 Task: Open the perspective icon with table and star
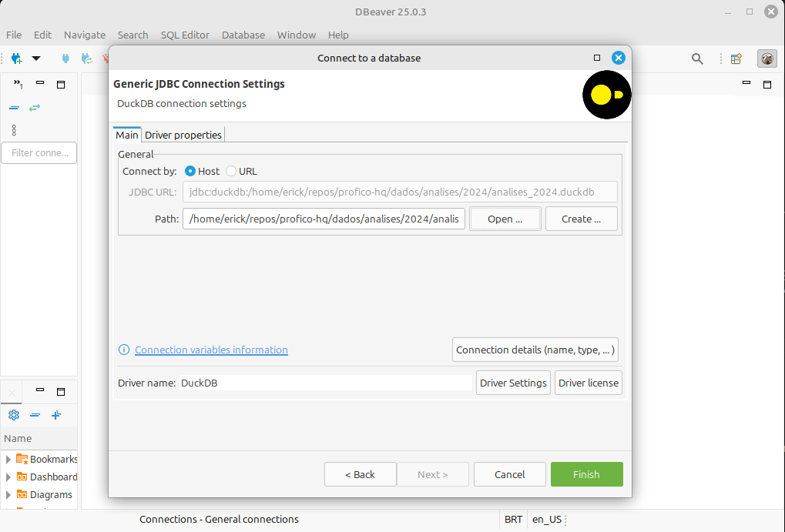[x=736, y=59]
